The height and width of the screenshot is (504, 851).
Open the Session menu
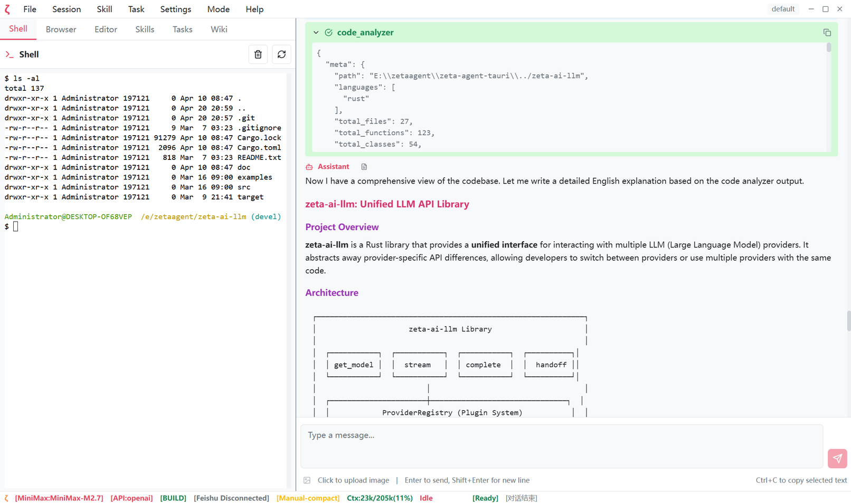pos(66,9)
